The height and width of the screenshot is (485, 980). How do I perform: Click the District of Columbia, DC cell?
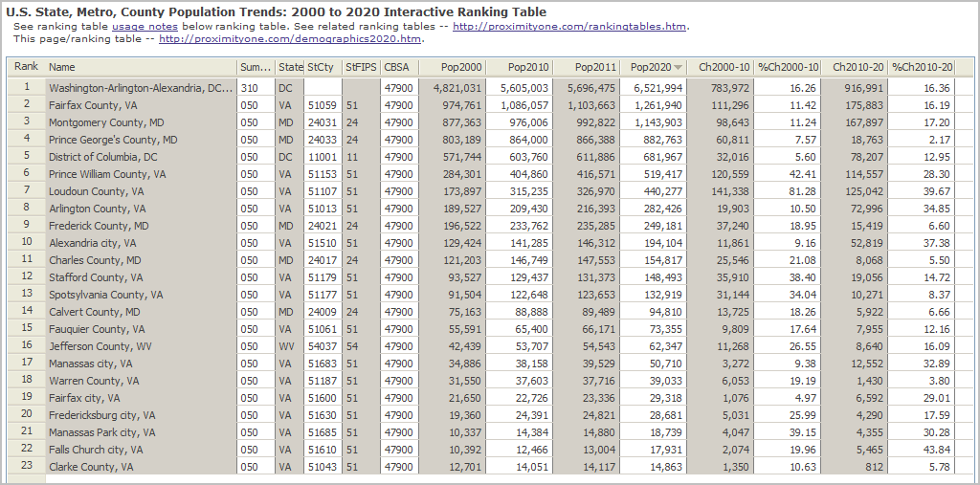(102, 157)
